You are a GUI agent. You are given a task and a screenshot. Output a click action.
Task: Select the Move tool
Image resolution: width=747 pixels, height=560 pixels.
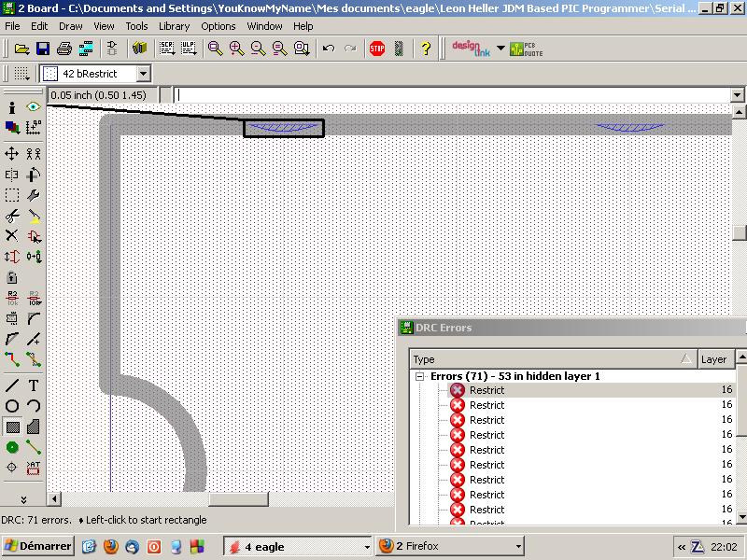click(12, 153)
